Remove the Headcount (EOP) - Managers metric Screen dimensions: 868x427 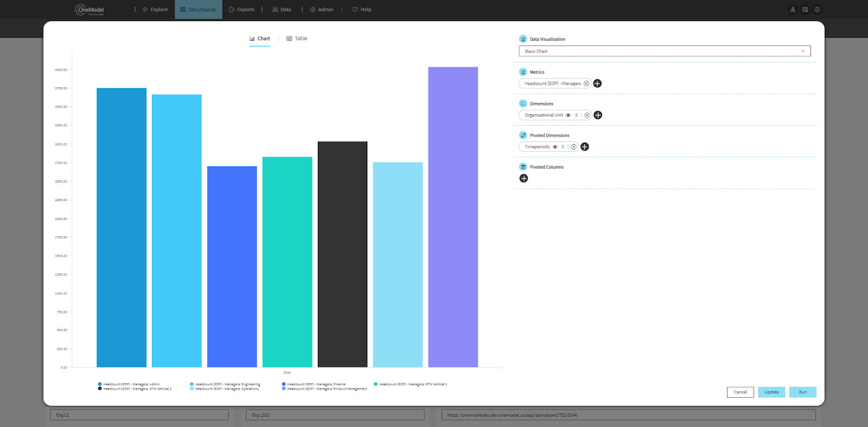click(x=586, y=83)
